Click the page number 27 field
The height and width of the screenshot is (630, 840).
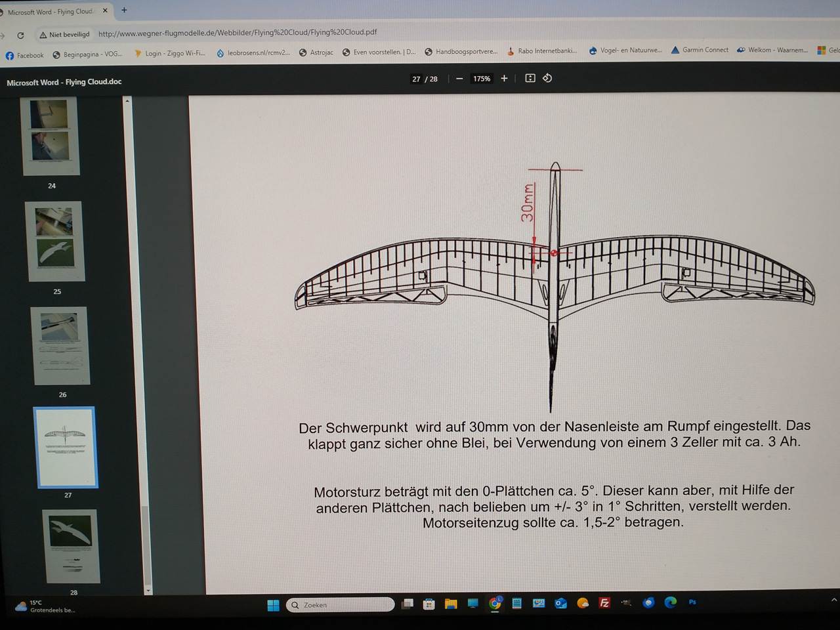[x=416, y=79]
